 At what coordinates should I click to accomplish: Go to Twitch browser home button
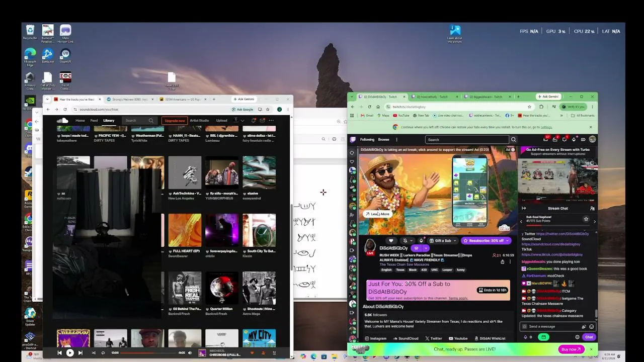[379, 107]
